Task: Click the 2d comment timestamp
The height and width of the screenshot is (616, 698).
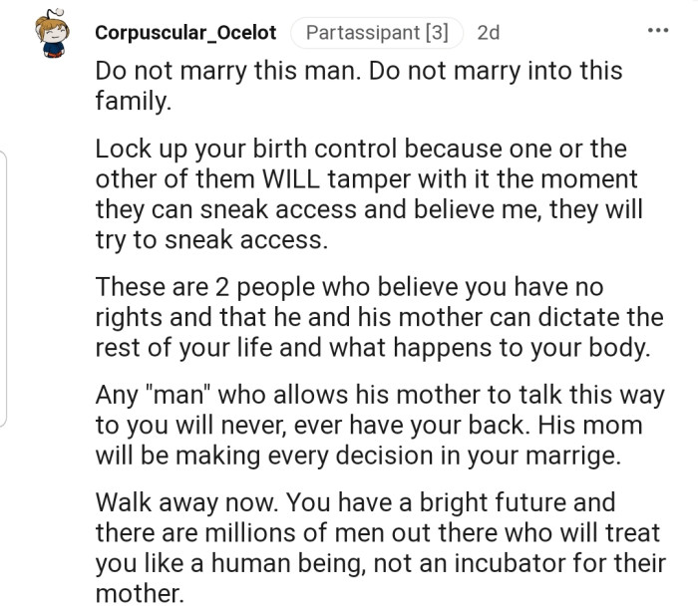Action: (488, 33)
